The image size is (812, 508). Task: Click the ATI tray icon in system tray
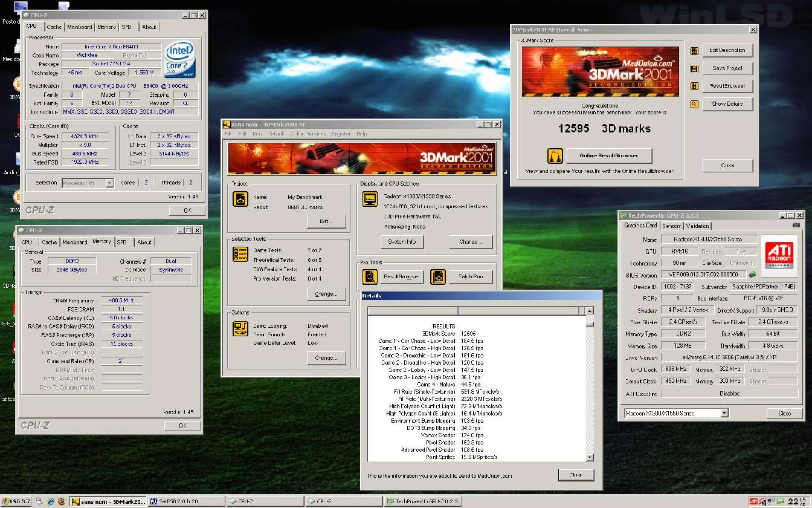[754, 501]
